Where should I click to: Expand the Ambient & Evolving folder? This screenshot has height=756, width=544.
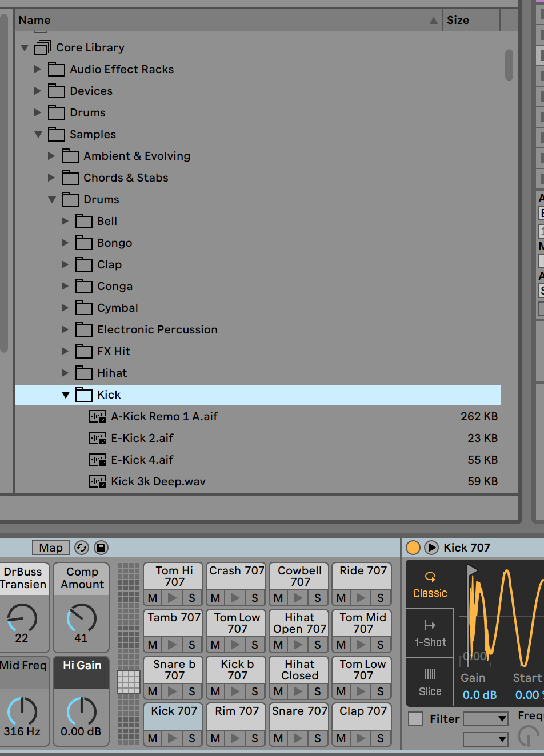pyautogui.click(x=51, y=156)
